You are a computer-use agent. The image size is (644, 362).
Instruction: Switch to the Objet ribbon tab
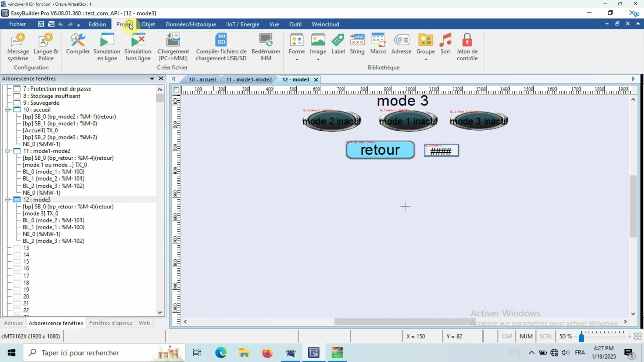click(148, 24)
